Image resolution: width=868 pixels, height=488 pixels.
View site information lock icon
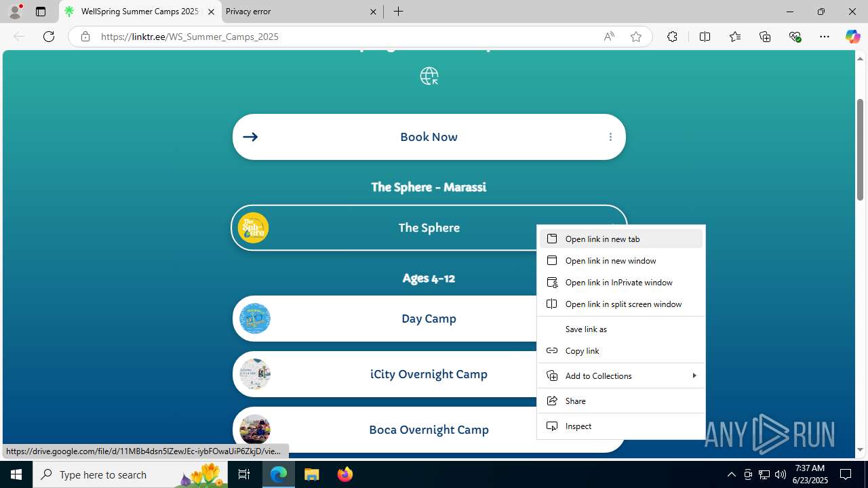85,37
